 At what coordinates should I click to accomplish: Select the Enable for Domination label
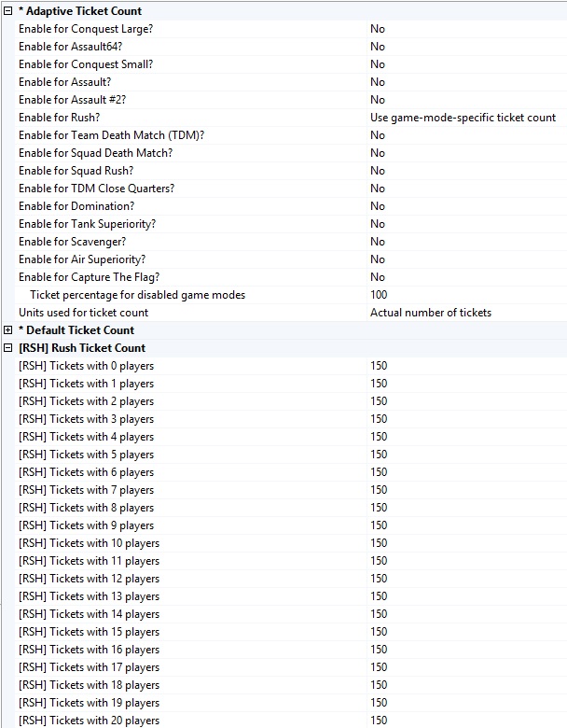[76, 206]
